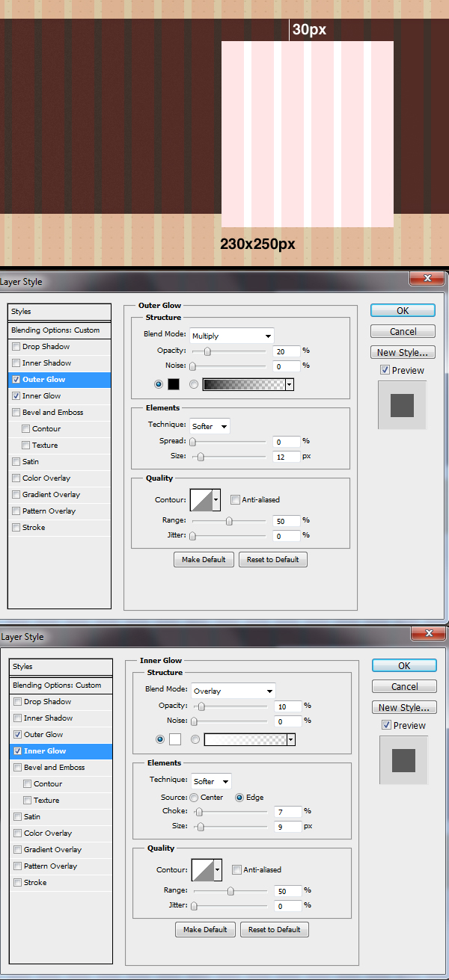Select Blending Options: Custom in upper dialog
The image size is (449, 980).
click(60, 330)
